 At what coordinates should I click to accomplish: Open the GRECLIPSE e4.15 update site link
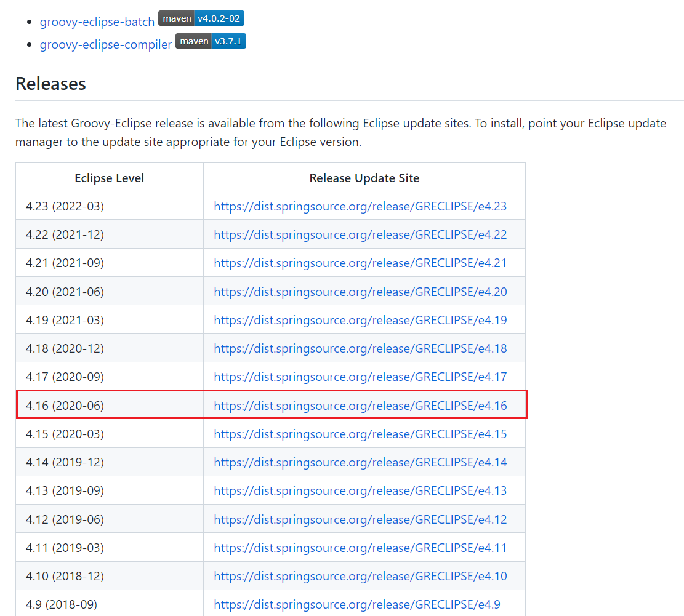(x=360, y=434)
